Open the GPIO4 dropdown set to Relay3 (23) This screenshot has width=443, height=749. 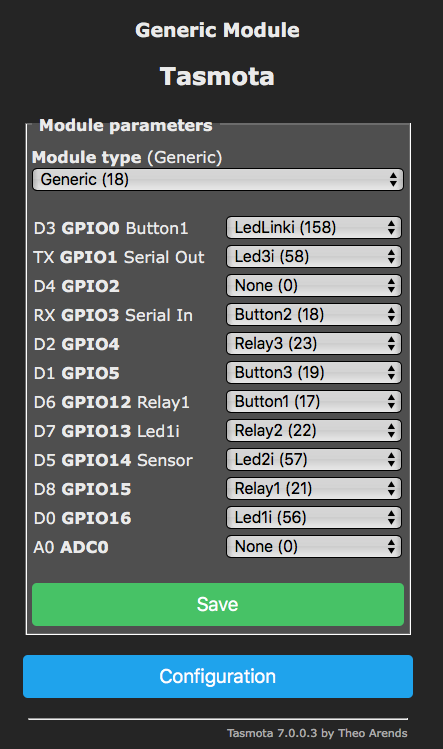click(313, 343)
